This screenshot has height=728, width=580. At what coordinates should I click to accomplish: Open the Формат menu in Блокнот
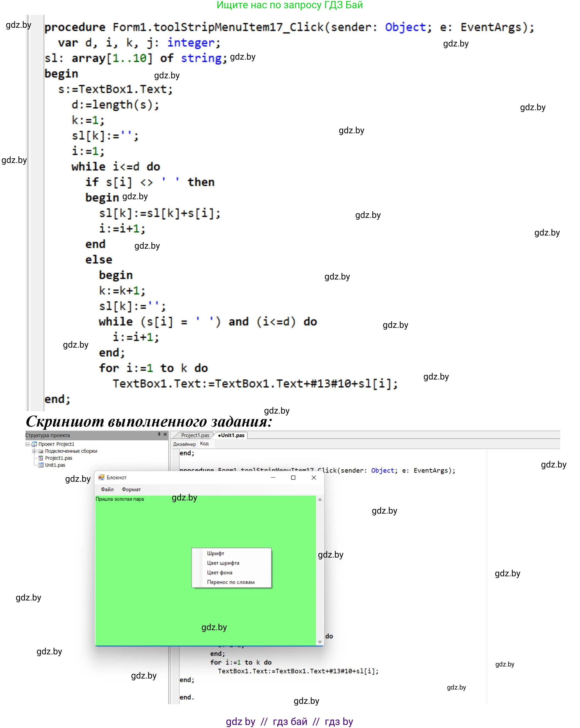[x=131, y=490]
